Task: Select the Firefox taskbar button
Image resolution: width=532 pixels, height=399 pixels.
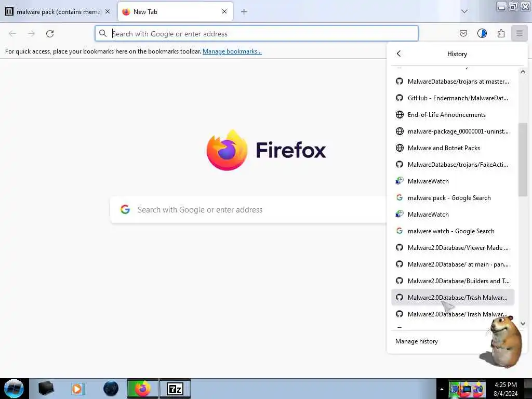Action: pos(143,389)
